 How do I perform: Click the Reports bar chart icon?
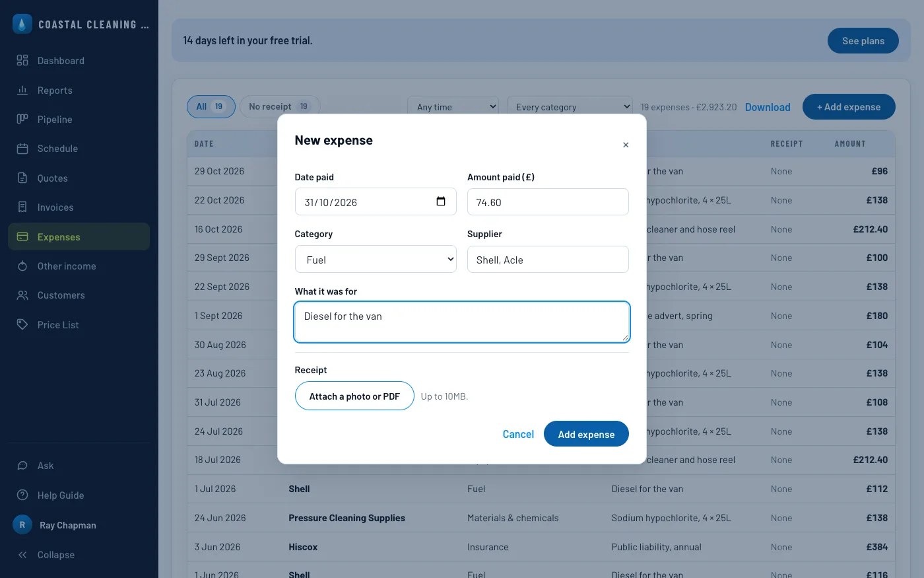coord(22,90)
